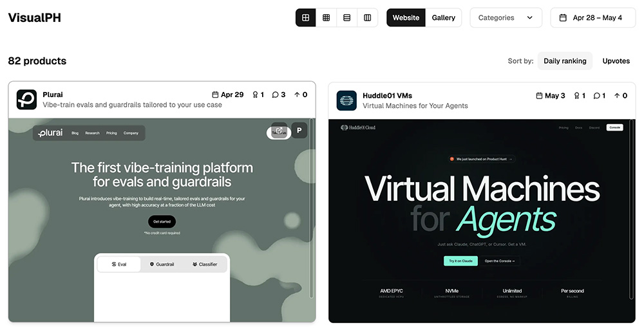
Task: Open Plurai site with external-link icon
Action: tap(279, 131)
